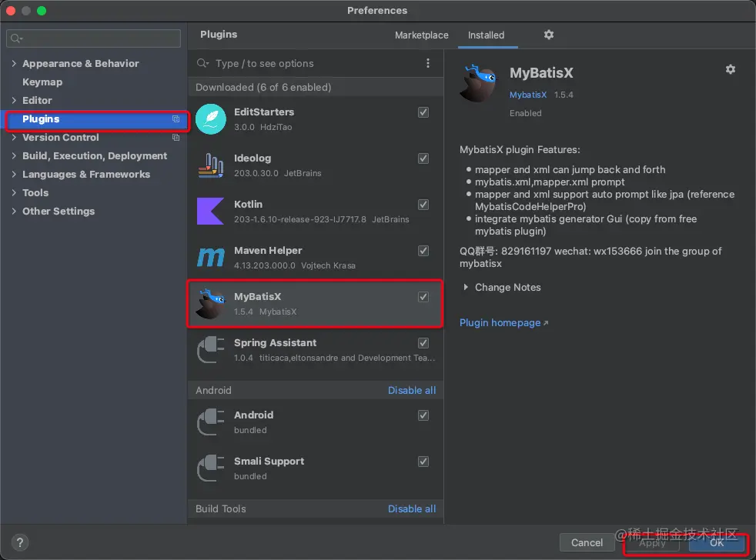Select the Spring Assistant plugin row

pos(316,350)
